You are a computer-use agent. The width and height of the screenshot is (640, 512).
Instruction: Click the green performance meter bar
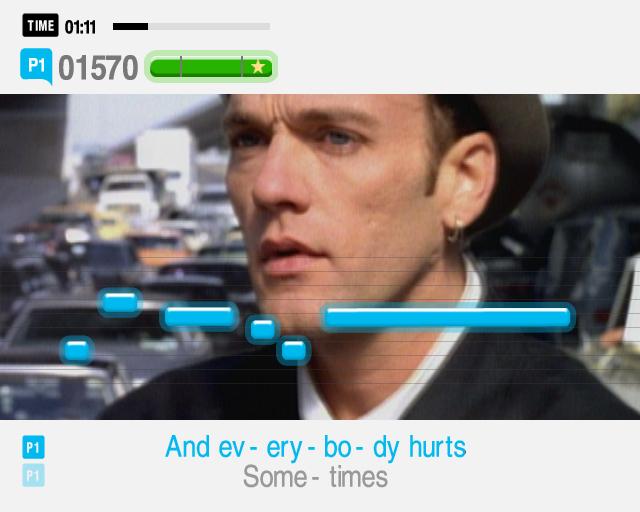[x=211, y=67]
